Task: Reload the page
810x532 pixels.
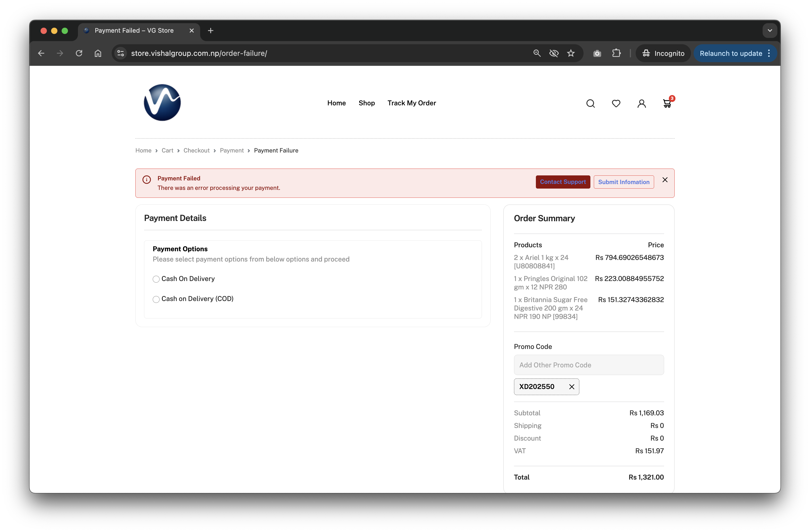Action: click(79, 53)
